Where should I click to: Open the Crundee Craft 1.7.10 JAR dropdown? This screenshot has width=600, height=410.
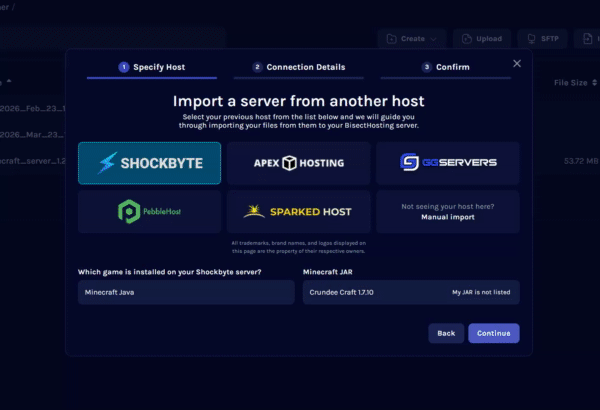(x=411, y=292)
